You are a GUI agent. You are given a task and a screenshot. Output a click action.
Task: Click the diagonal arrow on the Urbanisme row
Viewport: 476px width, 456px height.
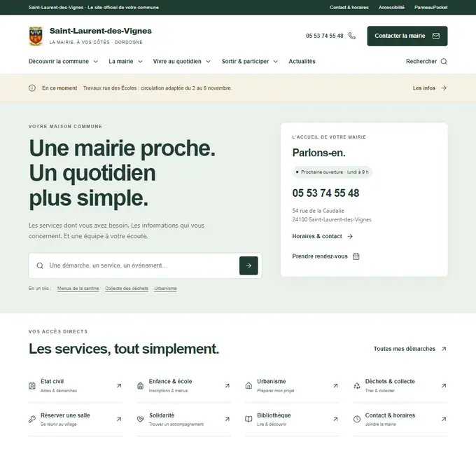(335, 386)
